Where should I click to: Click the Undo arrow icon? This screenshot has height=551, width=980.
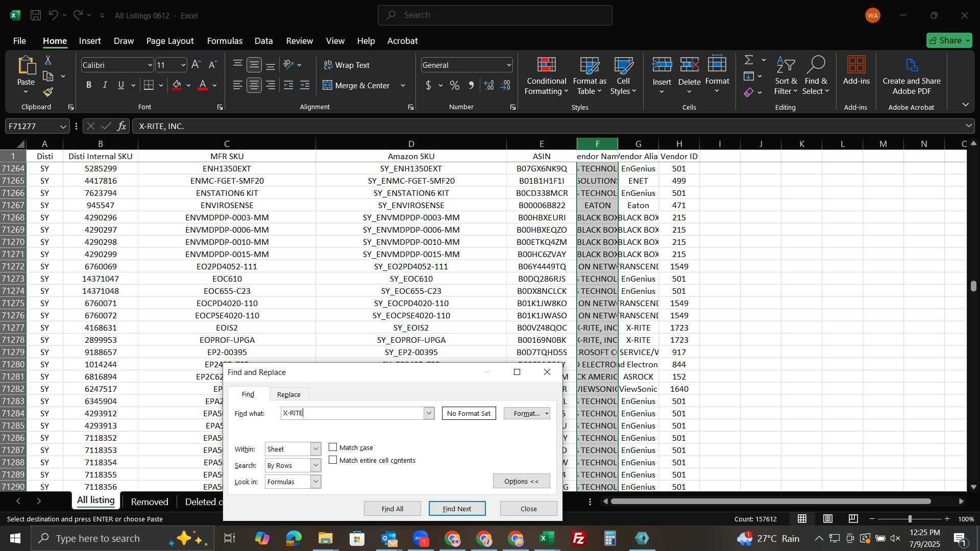coord(53,15)
